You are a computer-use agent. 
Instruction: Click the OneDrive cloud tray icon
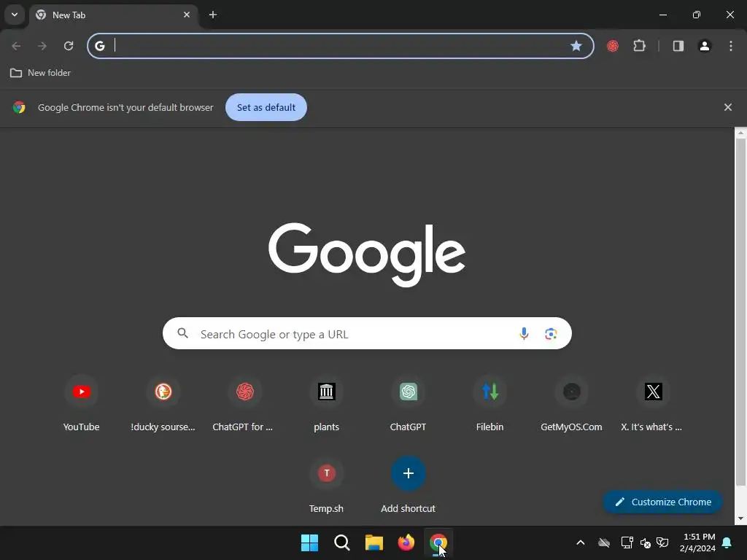[604, 542]
